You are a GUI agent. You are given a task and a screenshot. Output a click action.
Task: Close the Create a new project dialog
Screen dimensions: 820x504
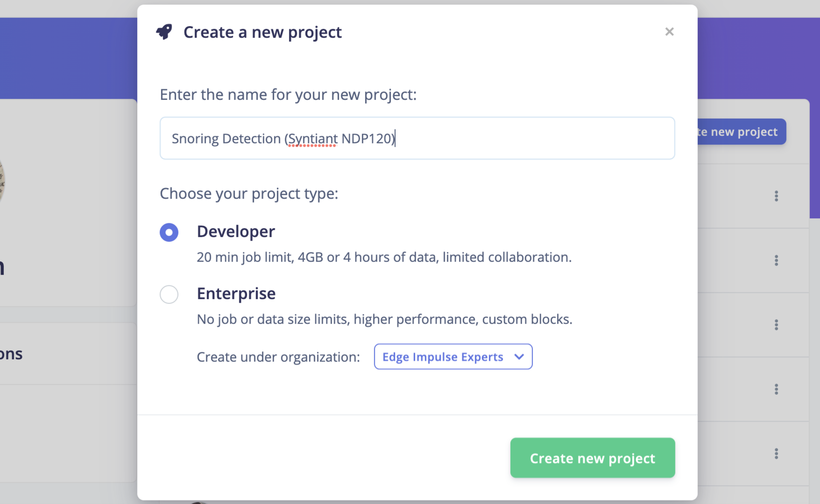coord(669,32)
